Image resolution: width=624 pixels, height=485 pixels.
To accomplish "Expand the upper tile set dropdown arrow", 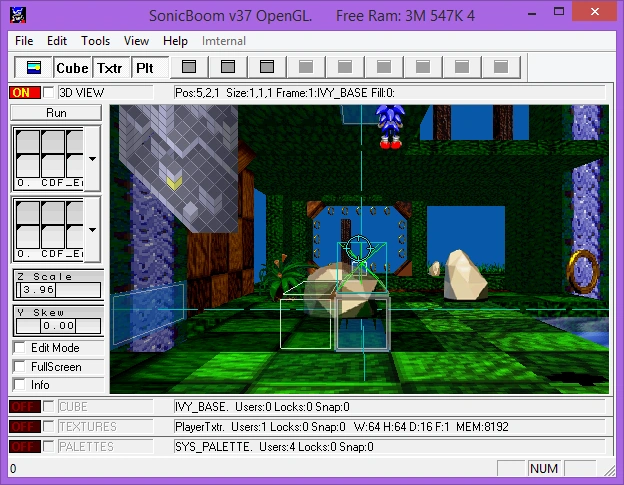I will [93, 158].
